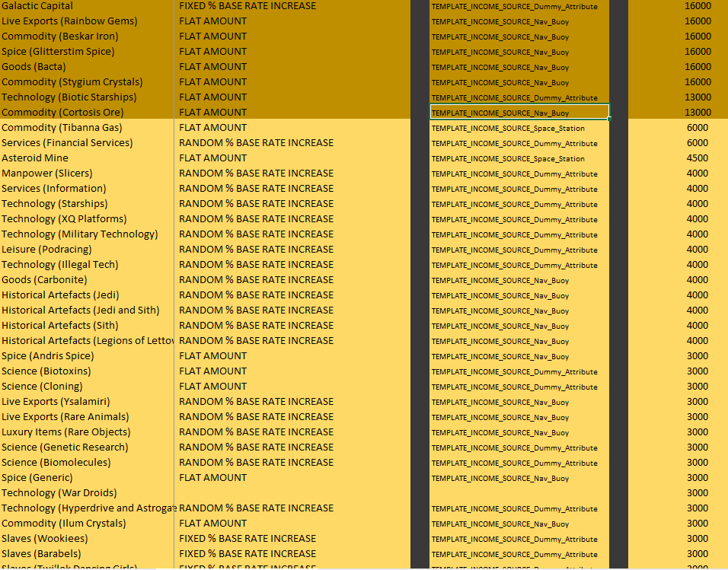Select value 16000 in Galactic Capital row
Screen dimensions: 728x570
tap(698, 6)
